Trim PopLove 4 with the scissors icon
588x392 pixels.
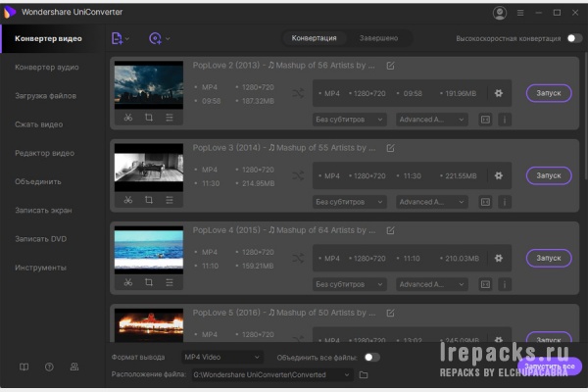click(x=128, y=282)
